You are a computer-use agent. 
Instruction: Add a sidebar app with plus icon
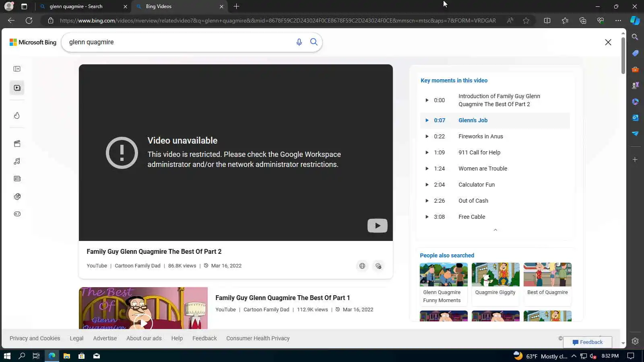pyautogui.click(x=635, y=160)
